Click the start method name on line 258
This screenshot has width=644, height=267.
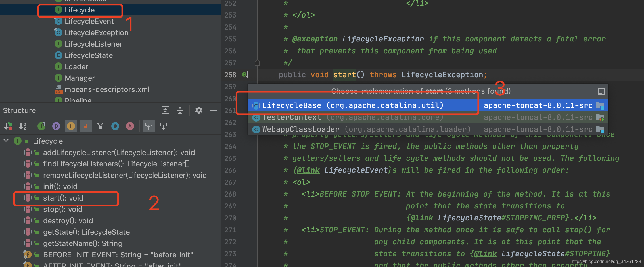[344, 75]
